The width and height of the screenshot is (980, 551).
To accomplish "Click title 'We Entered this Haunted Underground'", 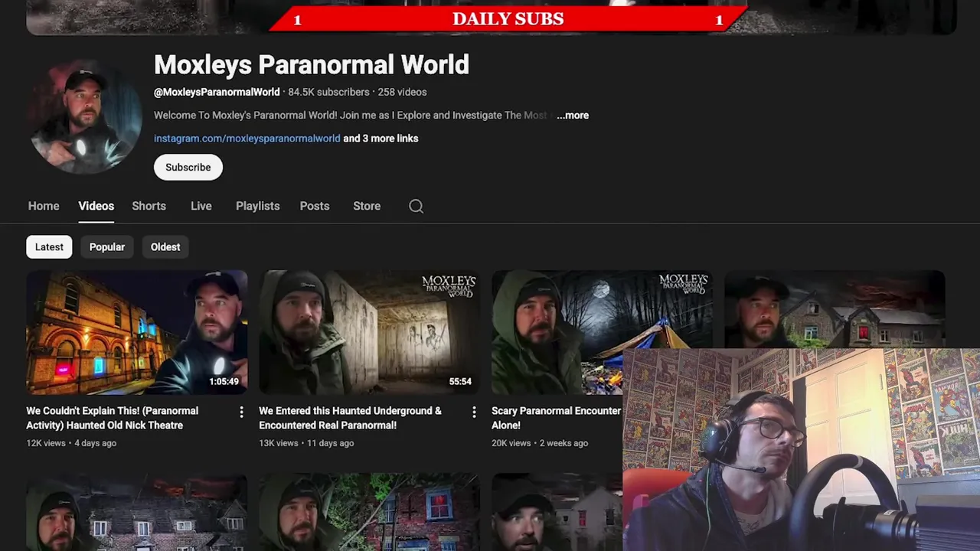I will (x=350, y=418).
